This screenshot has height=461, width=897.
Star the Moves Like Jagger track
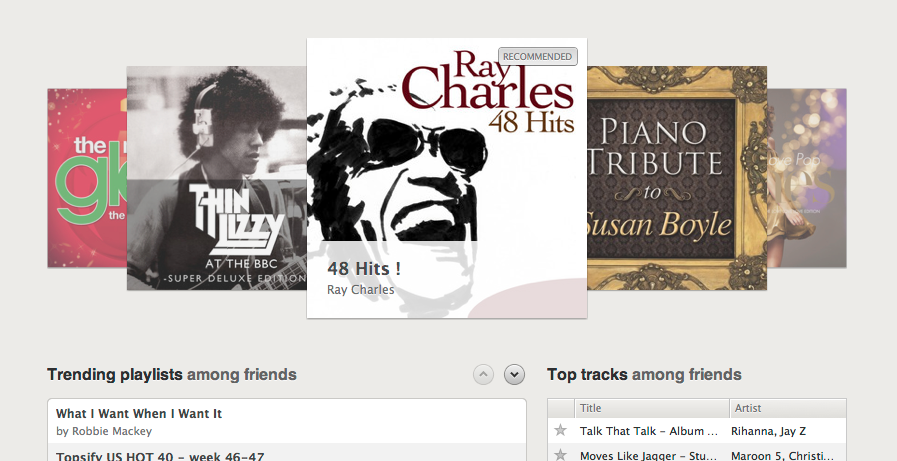561,455
